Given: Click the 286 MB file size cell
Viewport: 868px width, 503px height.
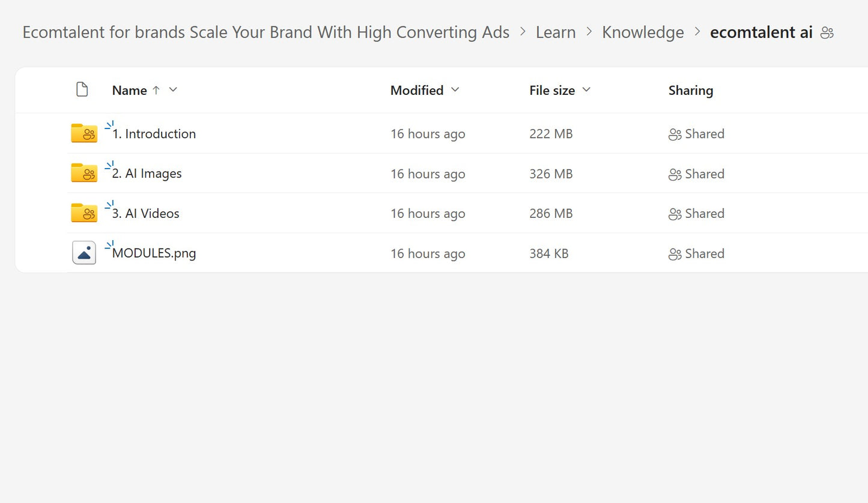Looking at the screenshot, I should tap(551, 214).
